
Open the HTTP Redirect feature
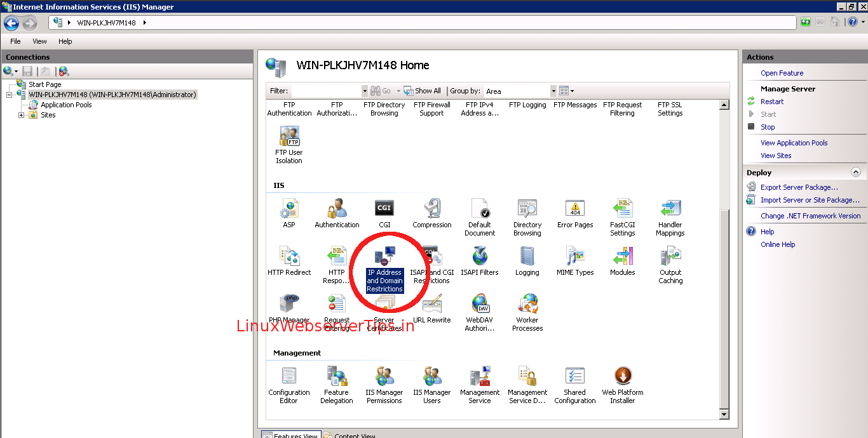(x=289, y=261)
